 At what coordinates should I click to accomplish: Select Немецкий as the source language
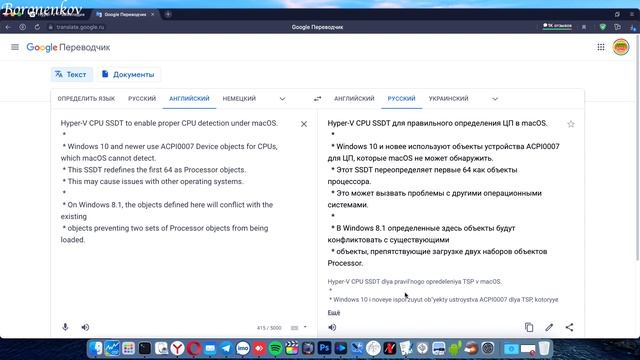pos(239,99)
